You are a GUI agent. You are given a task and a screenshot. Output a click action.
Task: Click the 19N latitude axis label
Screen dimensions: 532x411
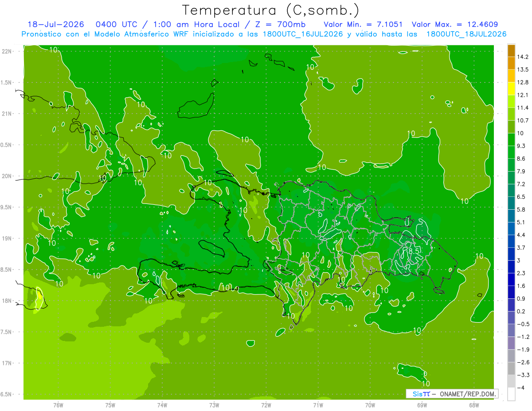click(6, 239)
